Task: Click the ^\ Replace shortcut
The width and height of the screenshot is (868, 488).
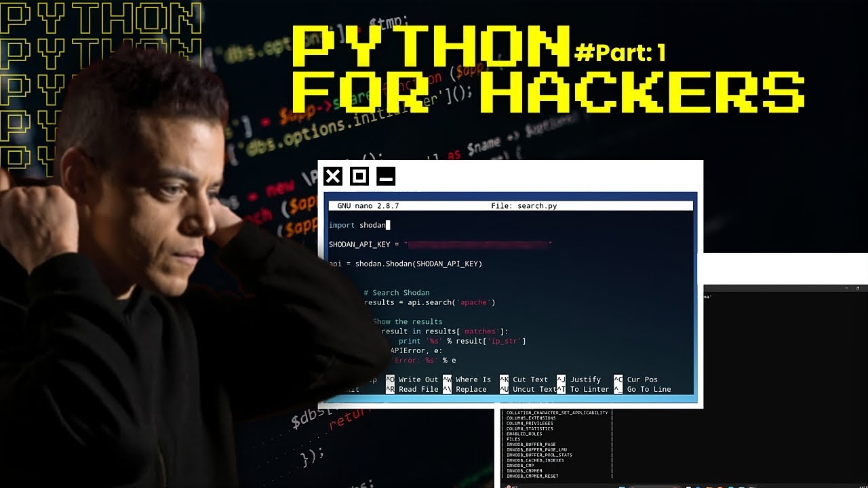Action: [465, 389]
